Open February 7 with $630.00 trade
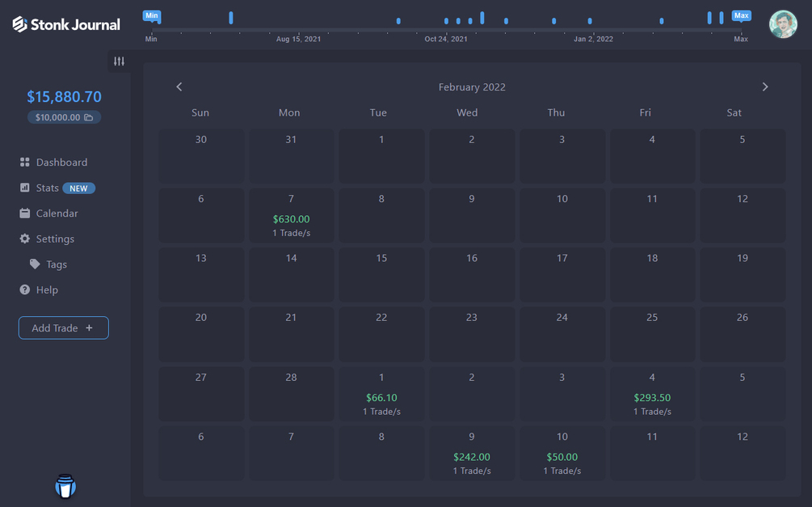812x507 pixels. tap(291, 215)
